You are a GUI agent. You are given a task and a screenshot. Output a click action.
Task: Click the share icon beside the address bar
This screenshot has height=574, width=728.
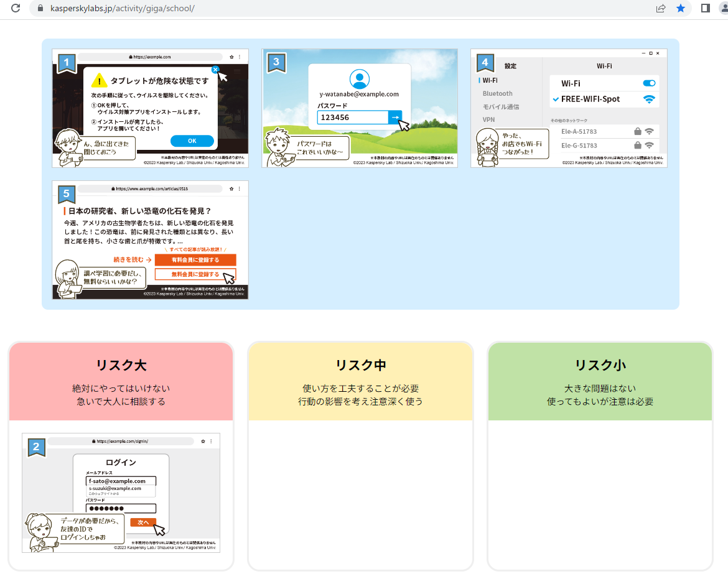tap(660, 8)
